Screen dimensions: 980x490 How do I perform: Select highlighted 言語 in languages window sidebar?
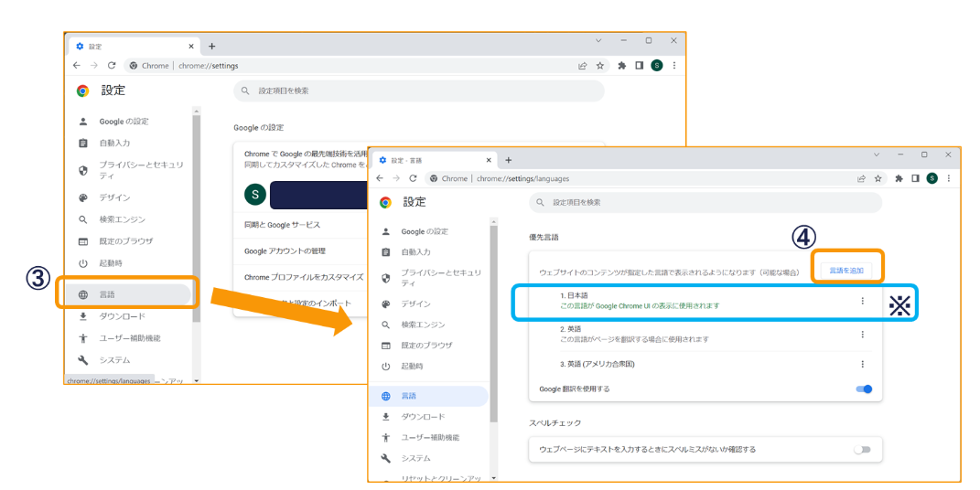(x=429, y=397)
